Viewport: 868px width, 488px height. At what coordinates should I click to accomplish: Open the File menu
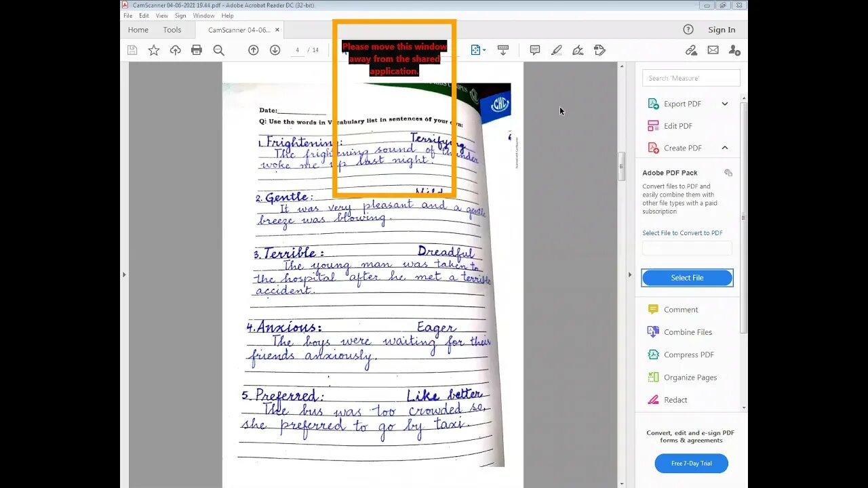click(127, 16)
